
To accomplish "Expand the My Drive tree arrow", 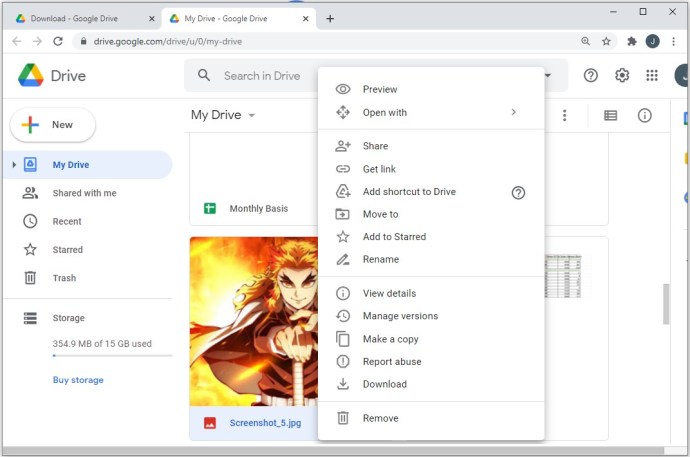I will [14, 165].
